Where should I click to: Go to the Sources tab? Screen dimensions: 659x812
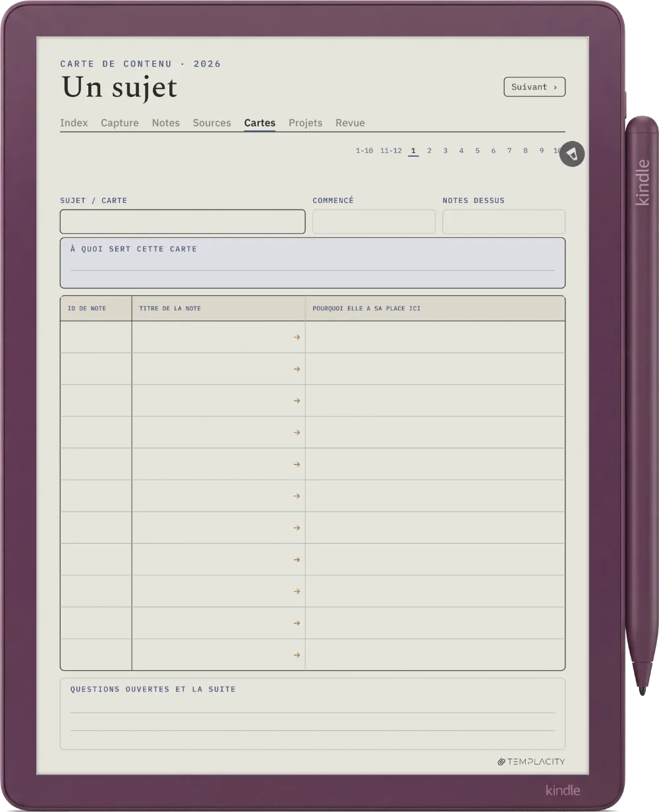(212, 123)
